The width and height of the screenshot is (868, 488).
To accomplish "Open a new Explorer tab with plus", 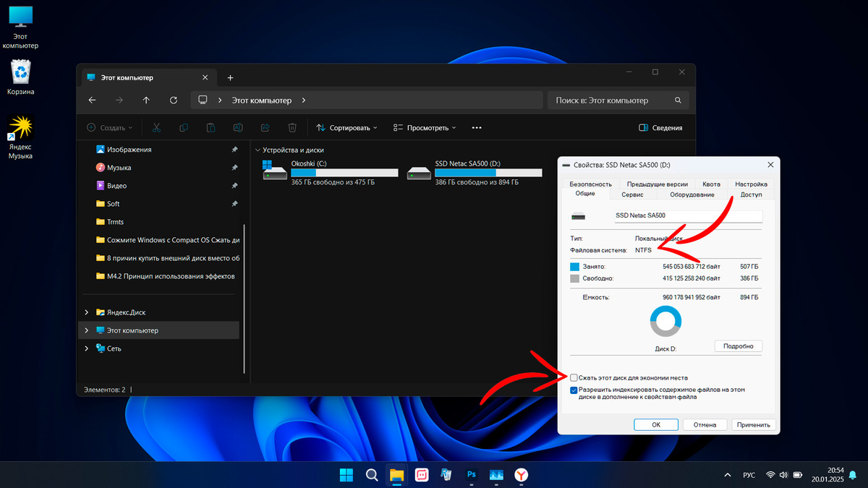I will click(x=230, y=77).
